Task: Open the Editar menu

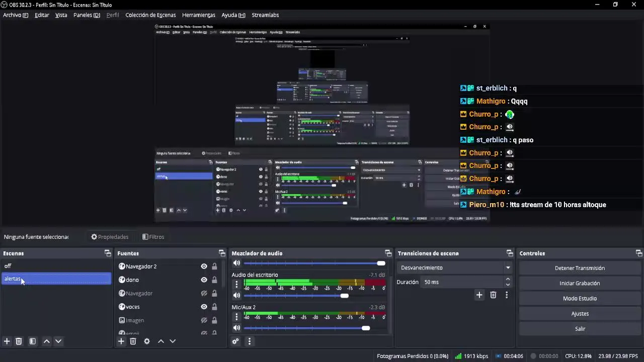Action: point(42,15)
